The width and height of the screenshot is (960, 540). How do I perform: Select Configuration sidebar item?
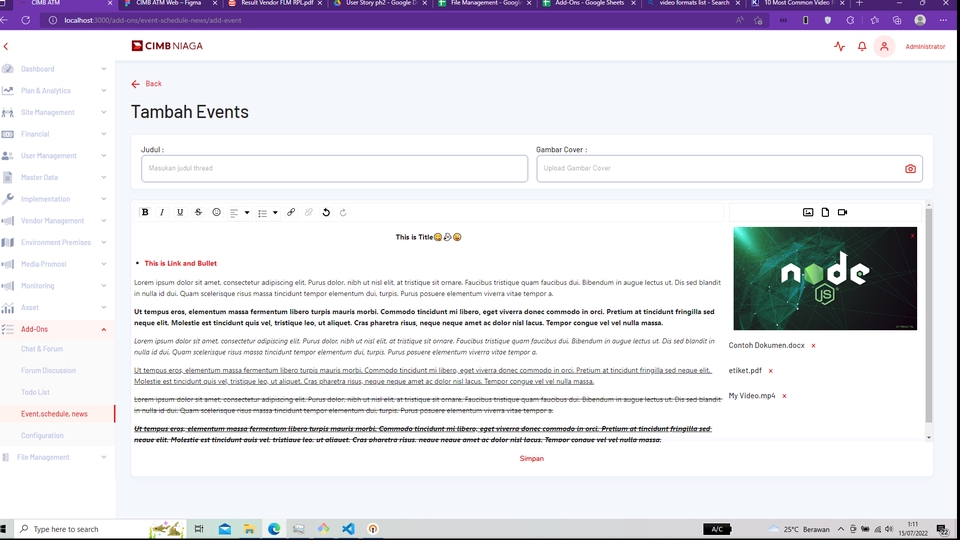(42, 436)
